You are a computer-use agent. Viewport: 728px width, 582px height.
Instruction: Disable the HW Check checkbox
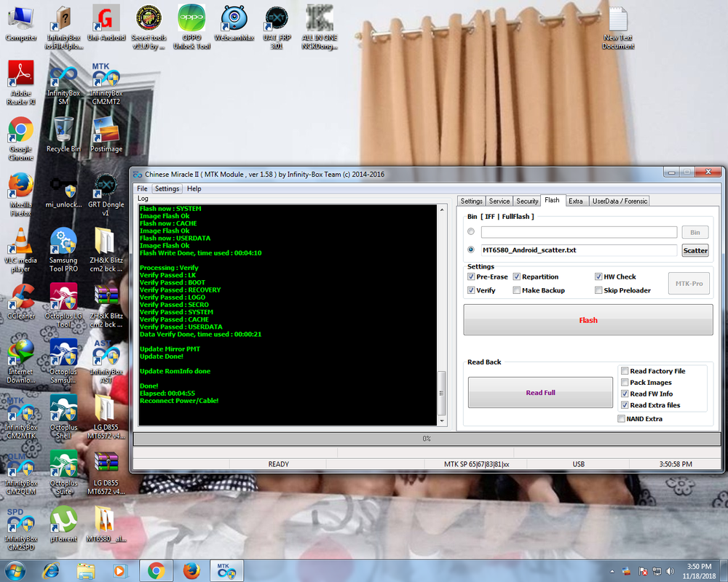tap(615, 276)
